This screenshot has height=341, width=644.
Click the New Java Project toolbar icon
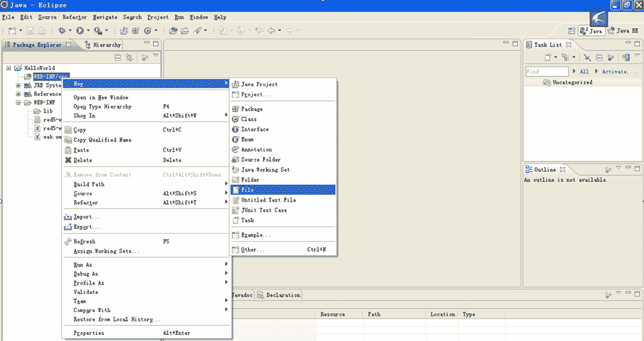click(124, 30)
